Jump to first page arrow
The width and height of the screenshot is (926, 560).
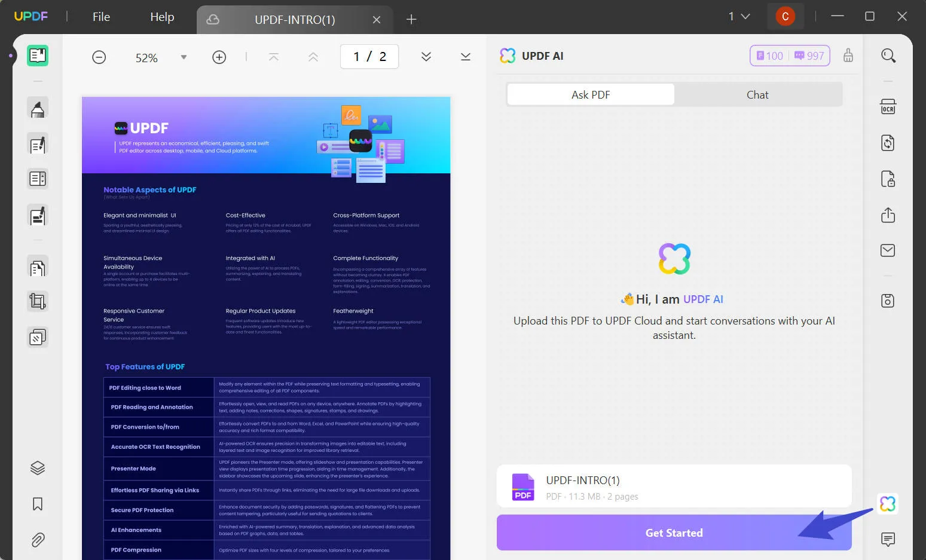coord(274,57)
